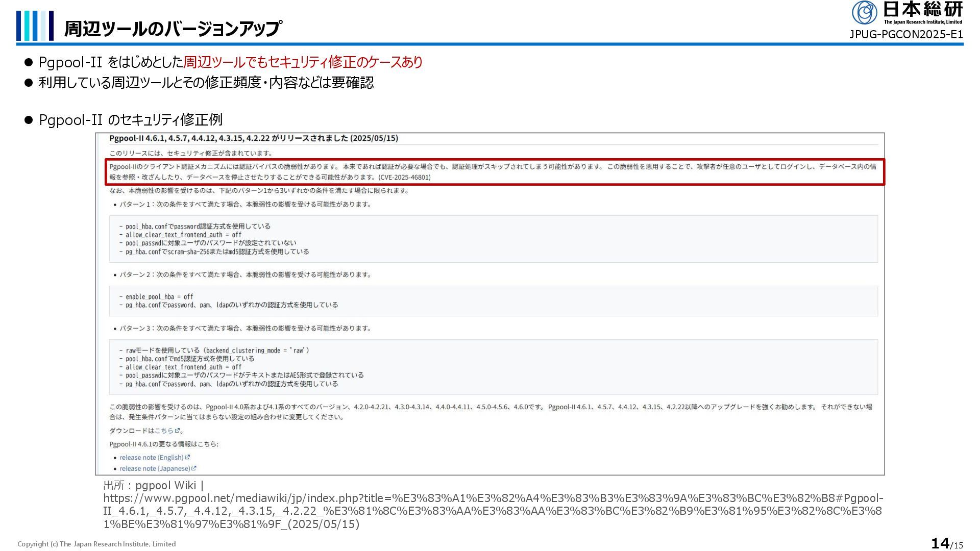
Task: Open release note (Japanese) link
Action: point(154,468)
